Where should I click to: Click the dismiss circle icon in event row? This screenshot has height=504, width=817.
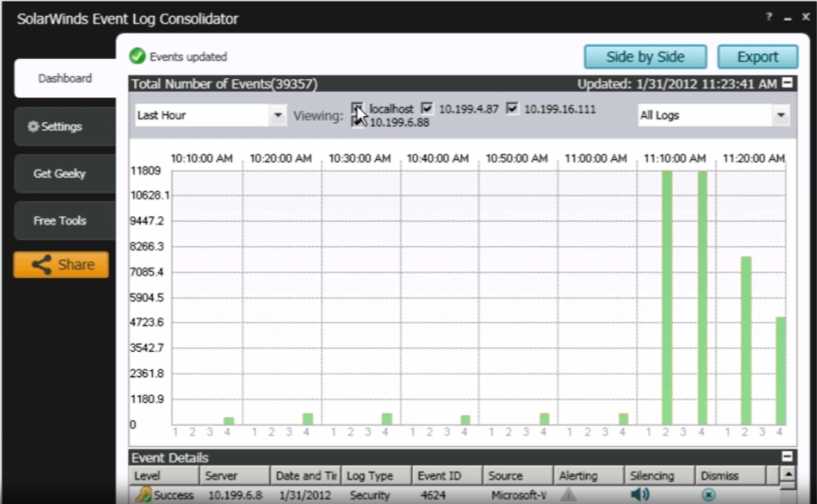[708, 495]
